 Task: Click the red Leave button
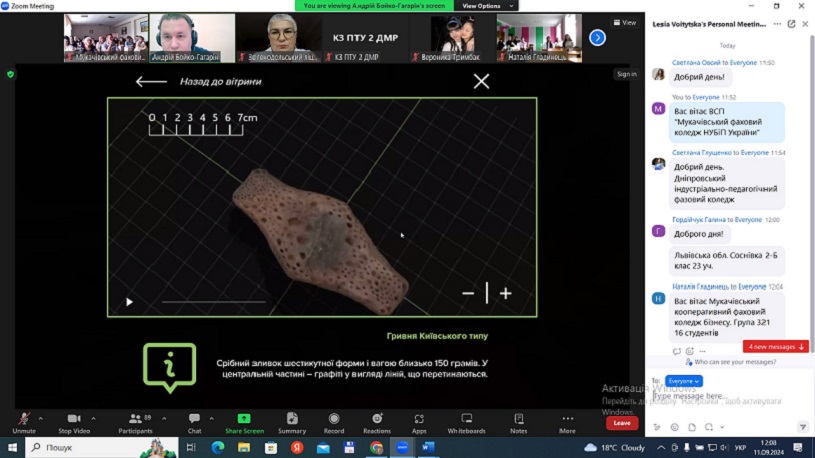tap(622, 423)
